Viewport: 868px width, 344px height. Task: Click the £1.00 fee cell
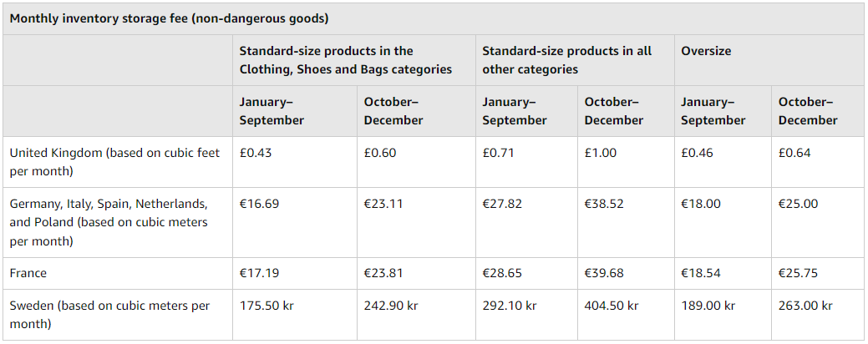coord(600,153)
